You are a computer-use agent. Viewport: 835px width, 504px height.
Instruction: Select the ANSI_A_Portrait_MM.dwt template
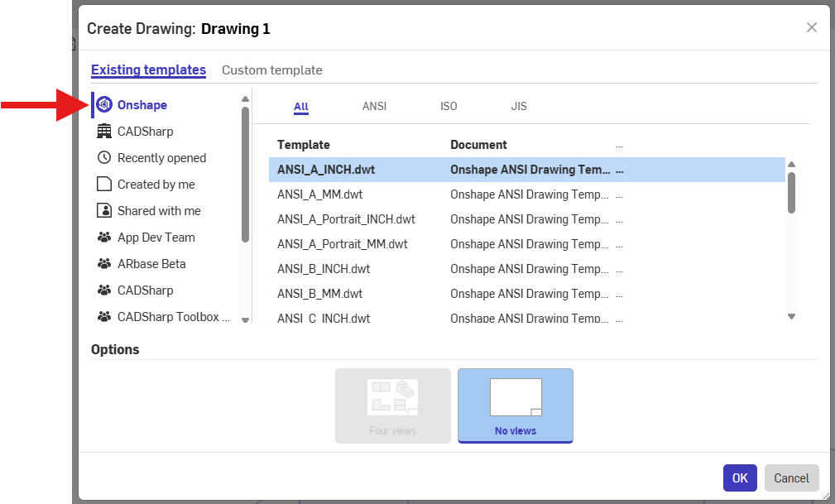point(526,244)
